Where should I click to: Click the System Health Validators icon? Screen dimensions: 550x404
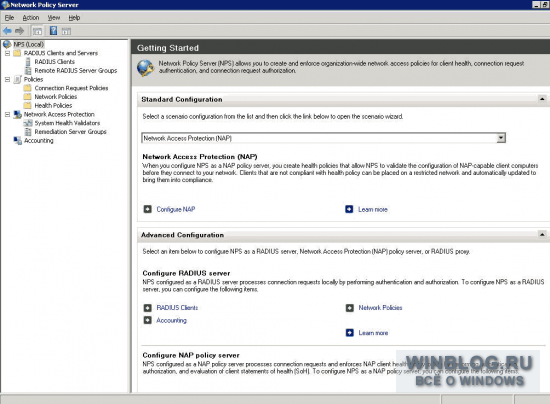[28, 123]
